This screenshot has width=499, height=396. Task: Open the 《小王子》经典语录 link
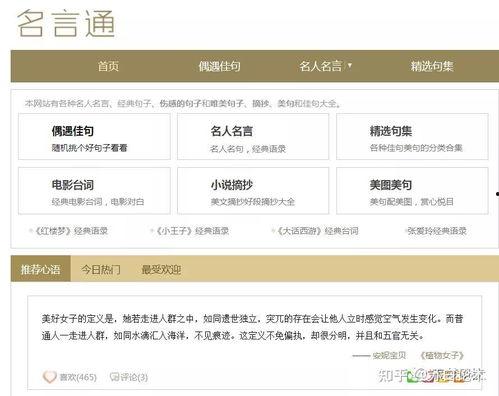(192, 231)
